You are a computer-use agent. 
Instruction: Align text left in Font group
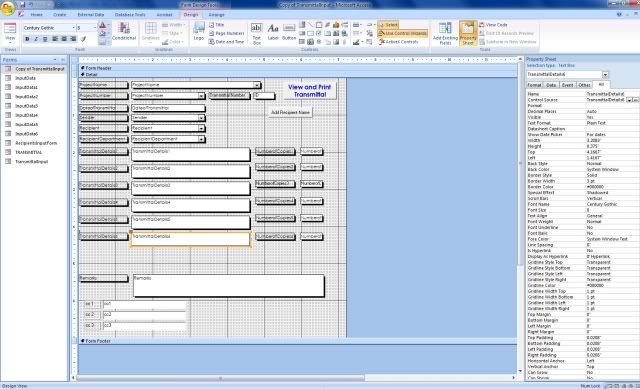(55, 39)
